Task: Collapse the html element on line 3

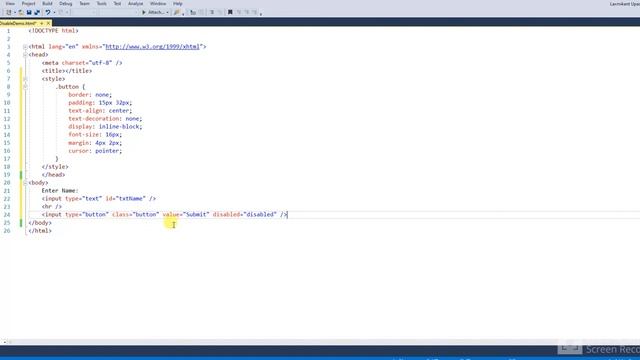Action: 25,47
